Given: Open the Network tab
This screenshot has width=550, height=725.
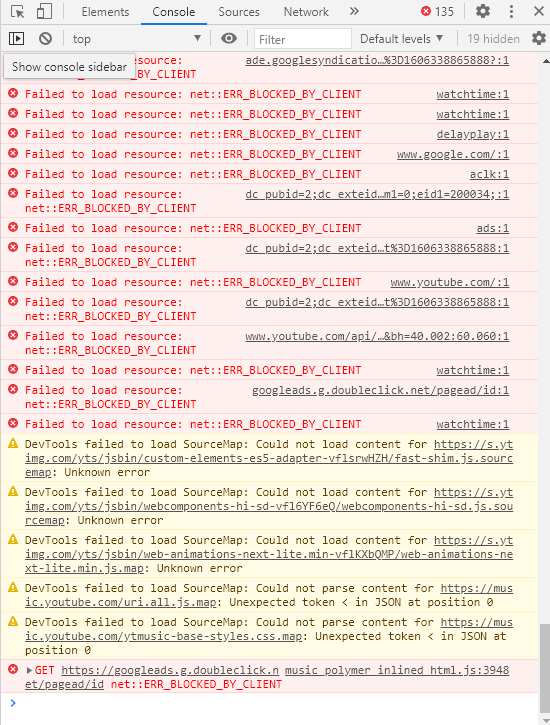Looking at the screenshot, I should [306, 12].
